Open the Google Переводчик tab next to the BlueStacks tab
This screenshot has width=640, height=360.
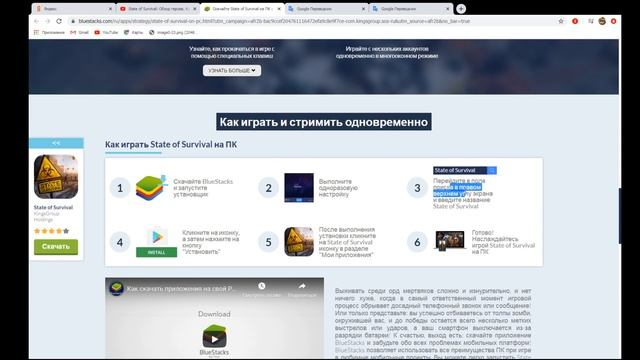point(327,9)
